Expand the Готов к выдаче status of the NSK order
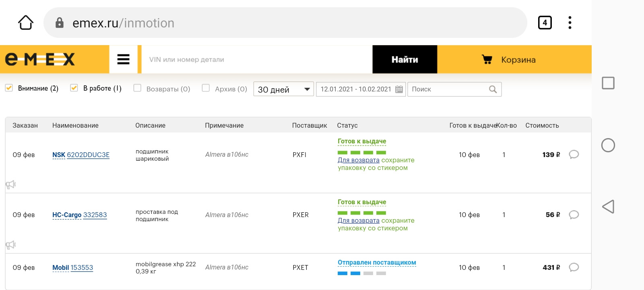This screenshot has height=290, width=644. pos(361,141)
